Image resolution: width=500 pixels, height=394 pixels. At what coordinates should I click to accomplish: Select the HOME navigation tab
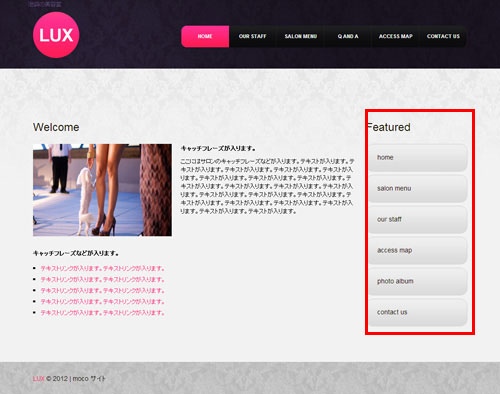[205, 36]
